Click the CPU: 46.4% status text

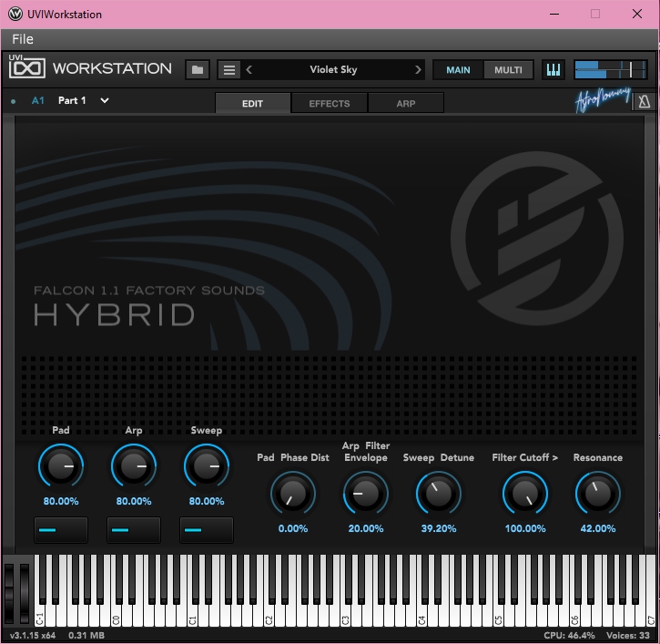coord(569,635)
